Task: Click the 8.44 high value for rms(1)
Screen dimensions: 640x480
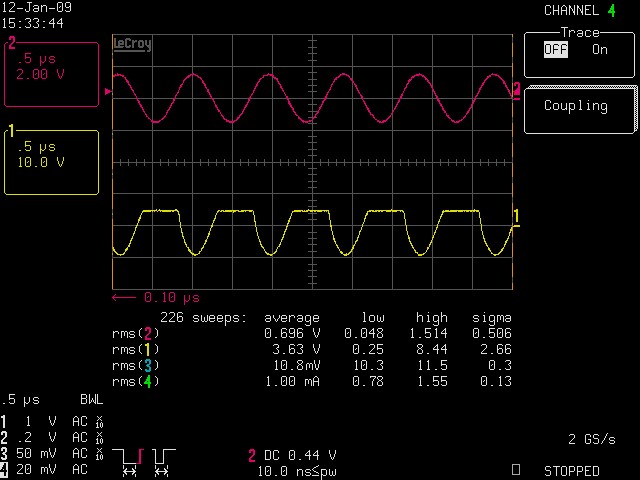Action: coord(432,349)
